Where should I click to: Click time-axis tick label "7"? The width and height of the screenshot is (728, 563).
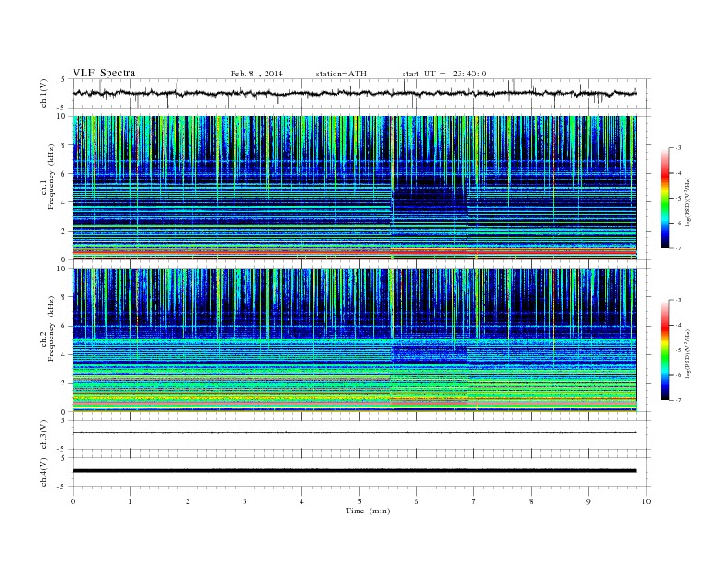point(474,501)
